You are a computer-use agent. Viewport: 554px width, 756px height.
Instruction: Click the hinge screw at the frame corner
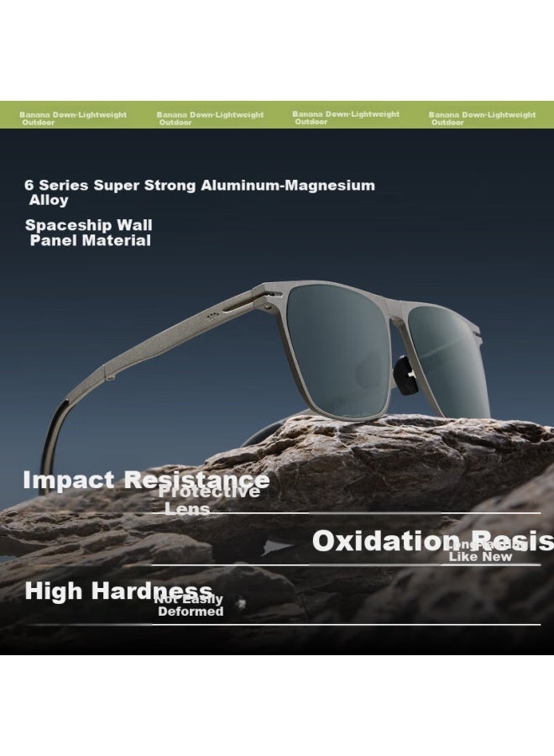pyautogui.click(x=265, y=307)
